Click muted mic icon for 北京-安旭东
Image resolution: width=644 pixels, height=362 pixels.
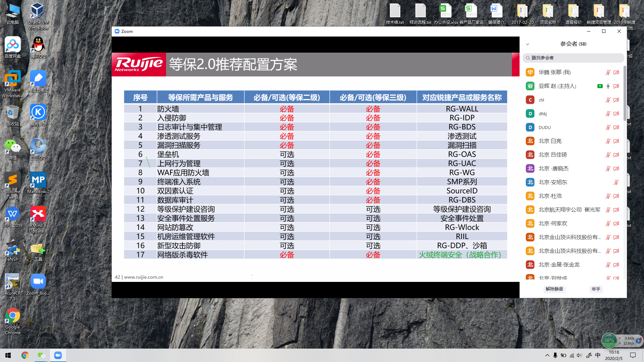coord(616,182)
